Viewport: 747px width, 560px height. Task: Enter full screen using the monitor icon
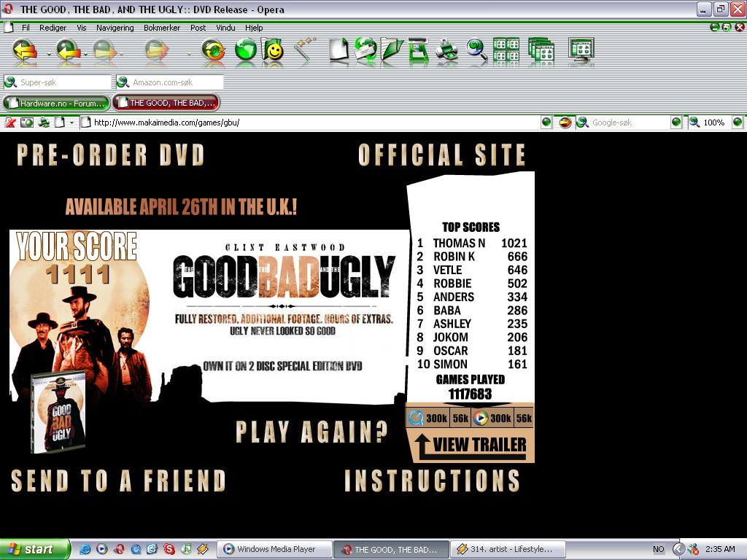point(581,50)
